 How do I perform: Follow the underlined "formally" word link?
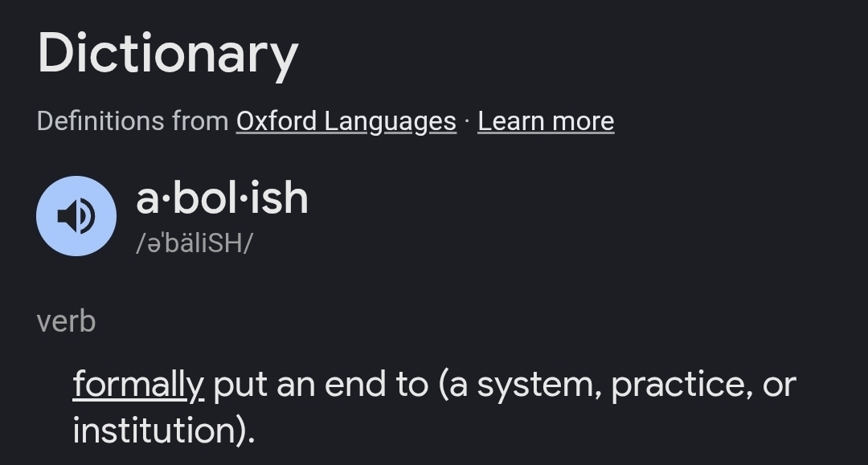point(138,385)
